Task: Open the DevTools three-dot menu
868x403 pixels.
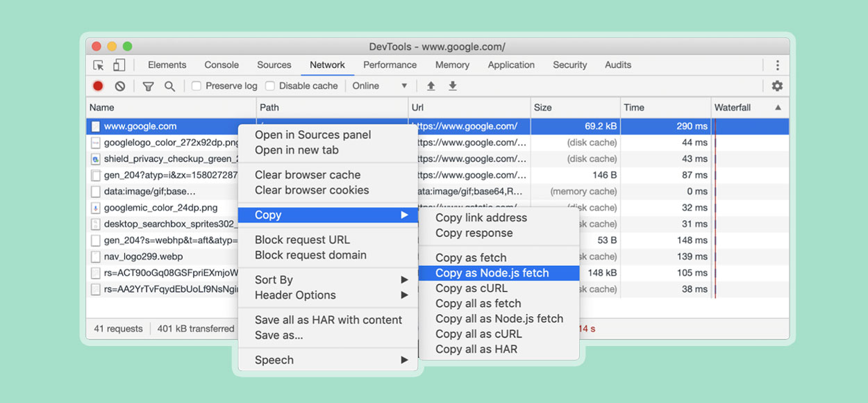Action: point(778,65)
